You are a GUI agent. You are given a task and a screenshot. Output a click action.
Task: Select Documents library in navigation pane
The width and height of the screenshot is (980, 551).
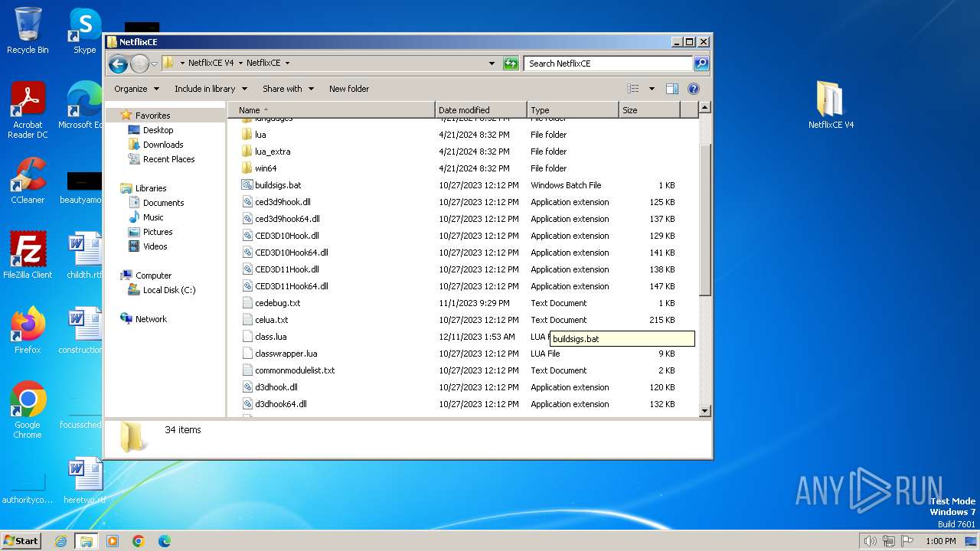(x=163, y=203)
